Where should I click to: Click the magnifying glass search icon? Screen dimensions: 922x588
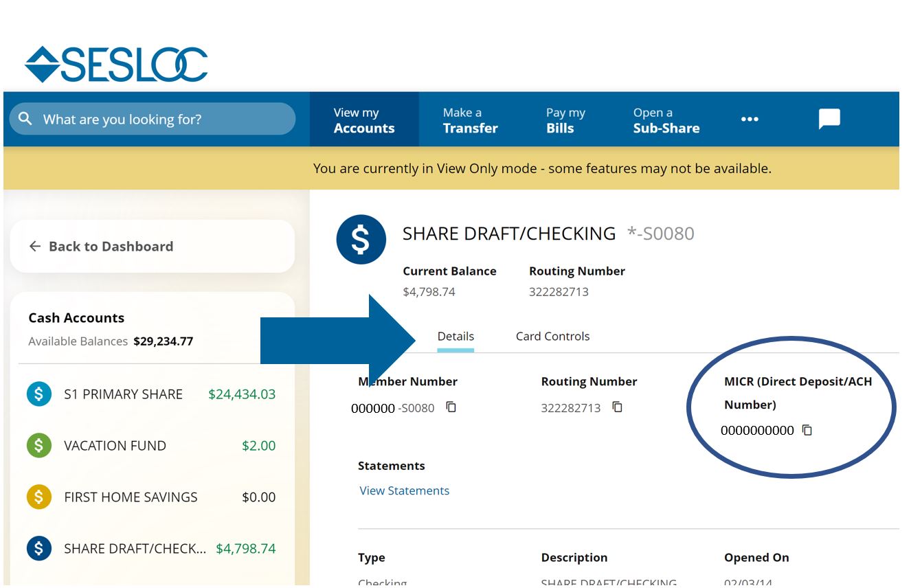click(25, 118)
